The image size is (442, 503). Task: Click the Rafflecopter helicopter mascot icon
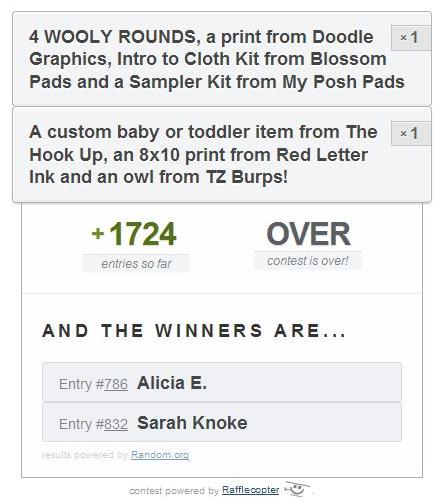(296, 489)
